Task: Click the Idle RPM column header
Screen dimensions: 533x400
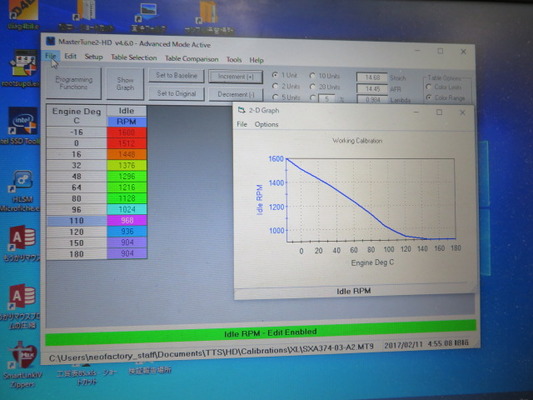Action: point(126,116)
